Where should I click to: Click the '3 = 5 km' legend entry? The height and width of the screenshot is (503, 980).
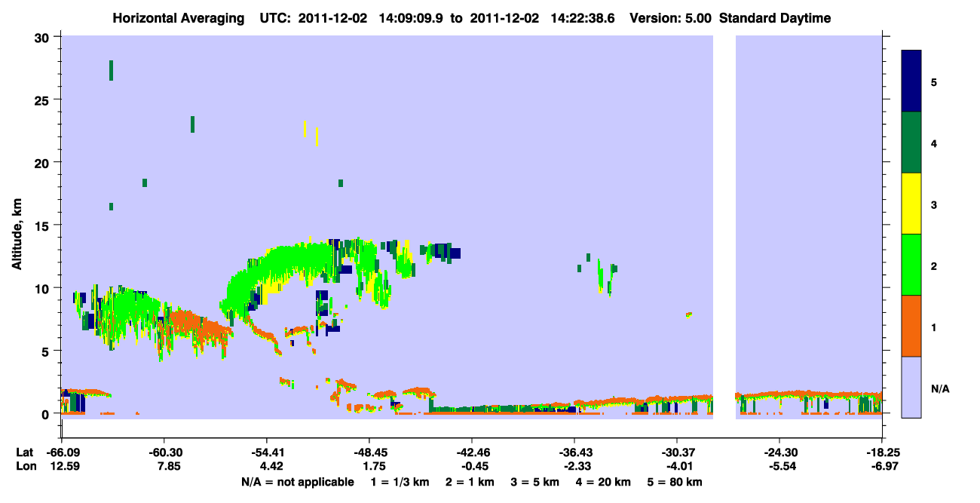[535, 482]
